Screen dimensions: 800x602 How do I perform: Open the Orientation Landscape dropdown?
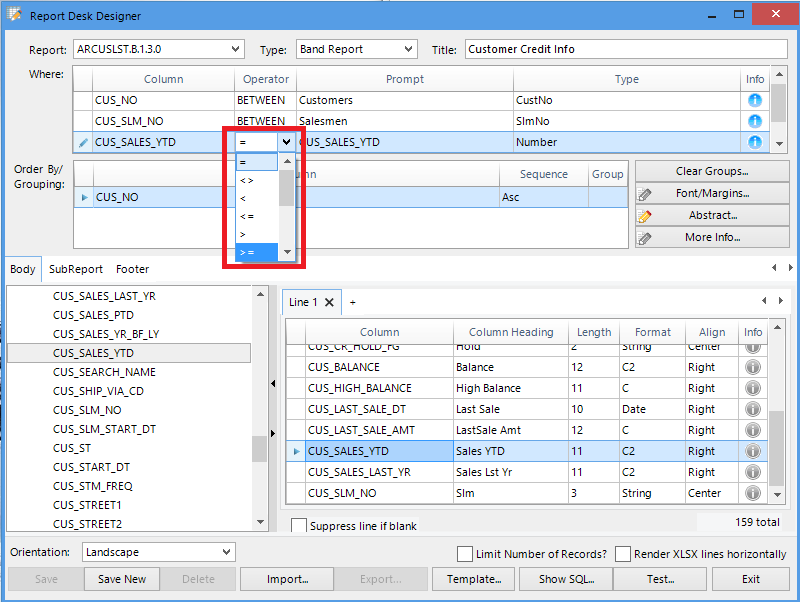tap(224, 552)
